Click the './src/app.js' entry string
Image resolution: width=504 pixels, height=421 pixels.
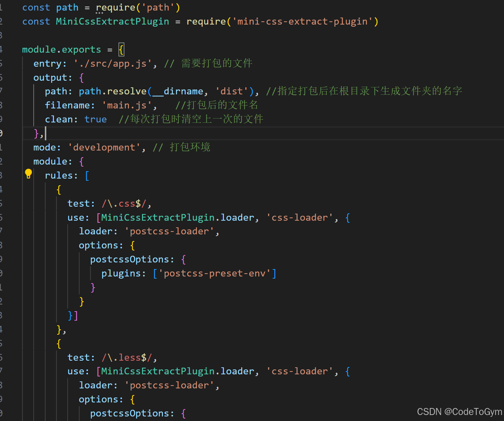(113, 64)
